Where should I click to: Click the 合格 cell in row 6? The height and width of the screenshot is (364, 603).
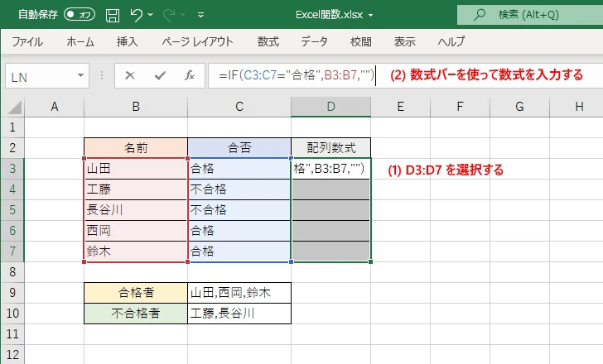coord(239,231)
